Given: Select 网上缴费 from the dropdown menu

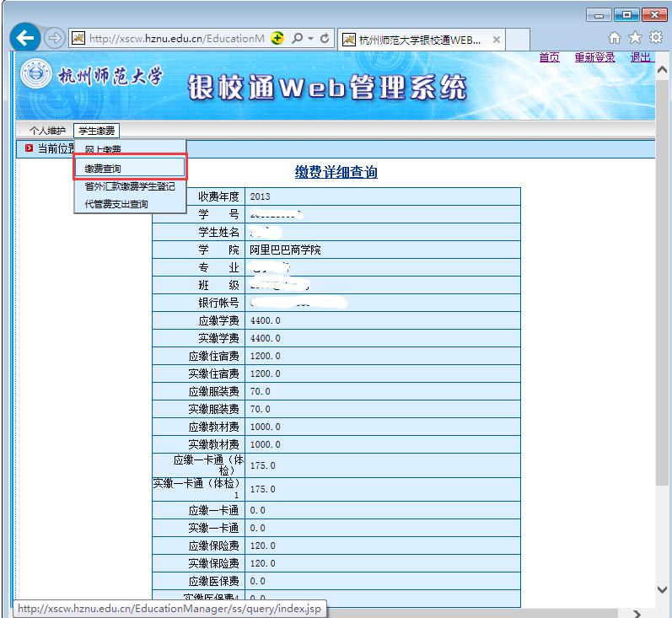Looking at the screenshot, I should (x=103, y=149).
